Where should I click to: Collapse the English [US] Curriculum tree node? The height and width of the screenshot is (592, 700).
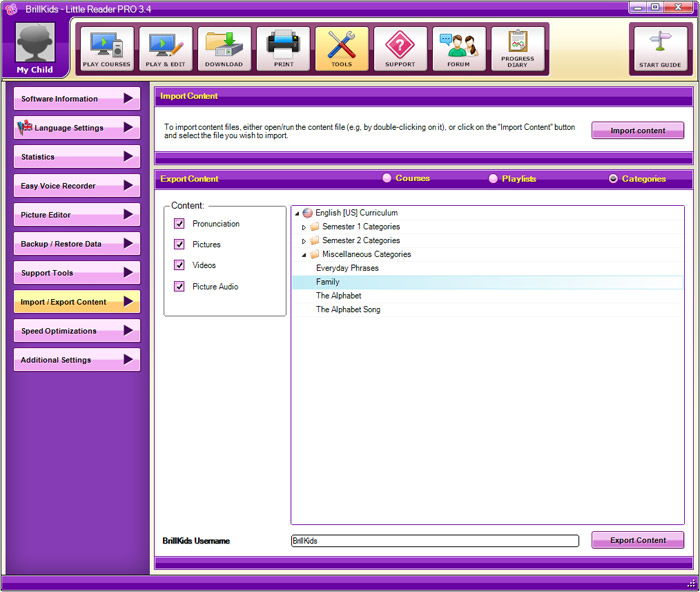coord(297,213)
